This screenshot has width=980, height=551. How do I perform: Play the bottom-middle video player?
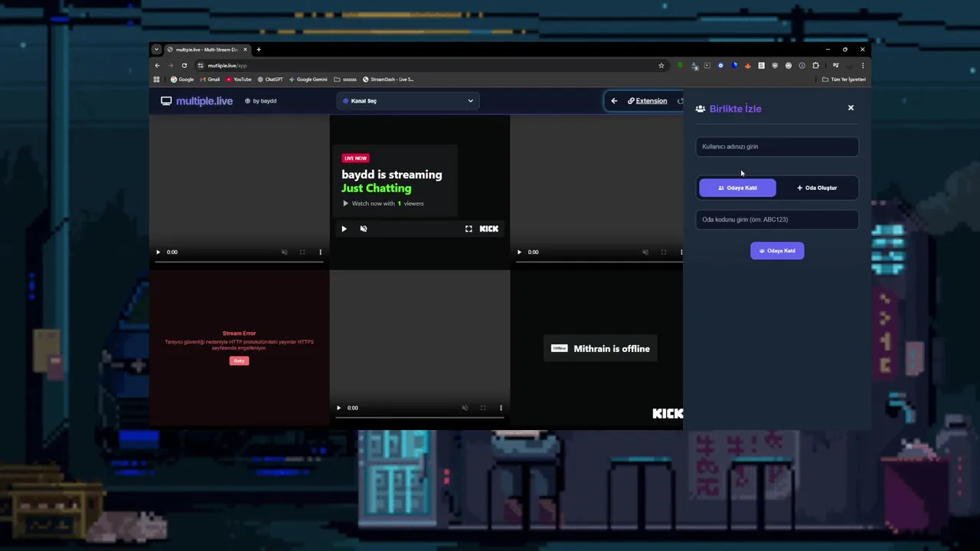[x=338, y=408]
